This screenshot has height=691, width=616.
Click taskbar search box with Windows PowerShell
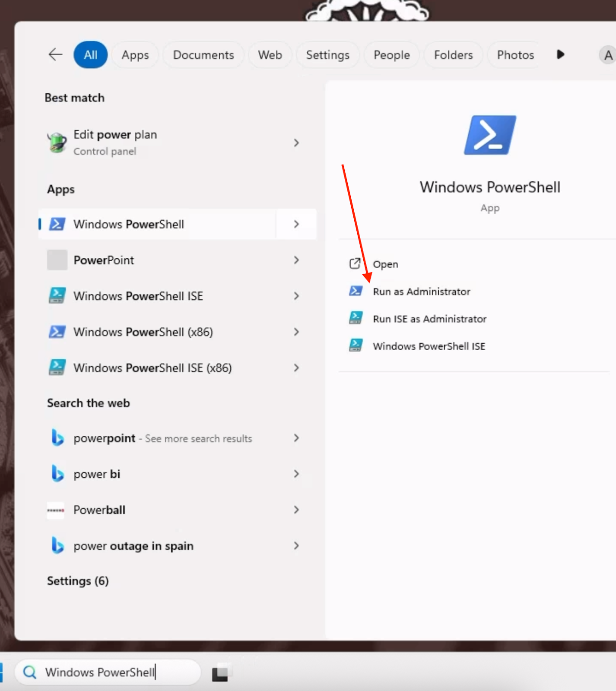coord(108,672)
